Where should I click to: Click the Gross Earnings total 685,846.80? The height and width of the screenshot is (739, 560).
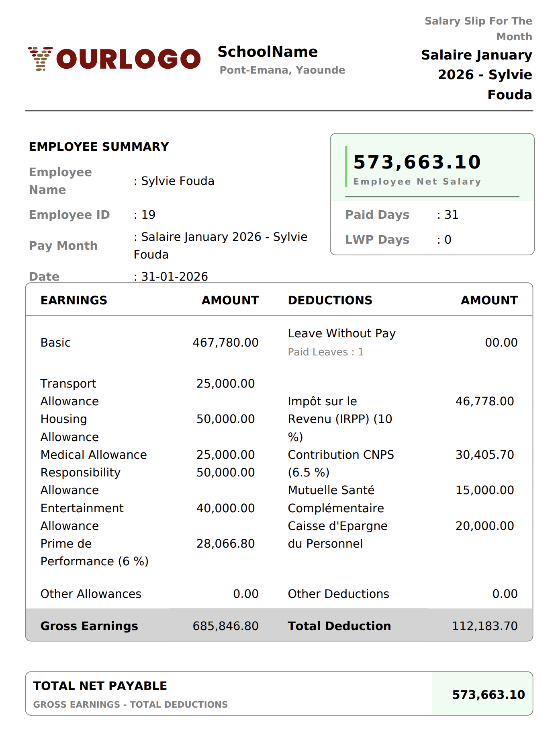(x=225, y=626)
